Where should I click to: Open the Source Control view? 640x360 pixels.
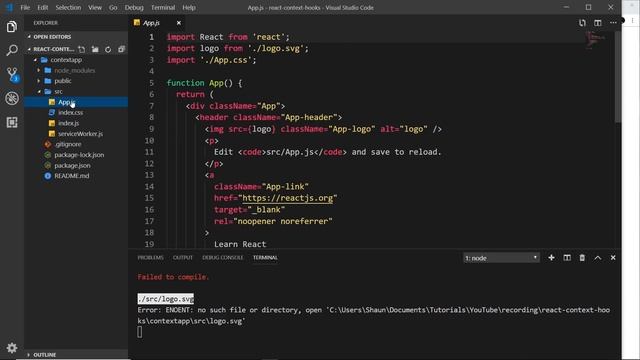13,74
